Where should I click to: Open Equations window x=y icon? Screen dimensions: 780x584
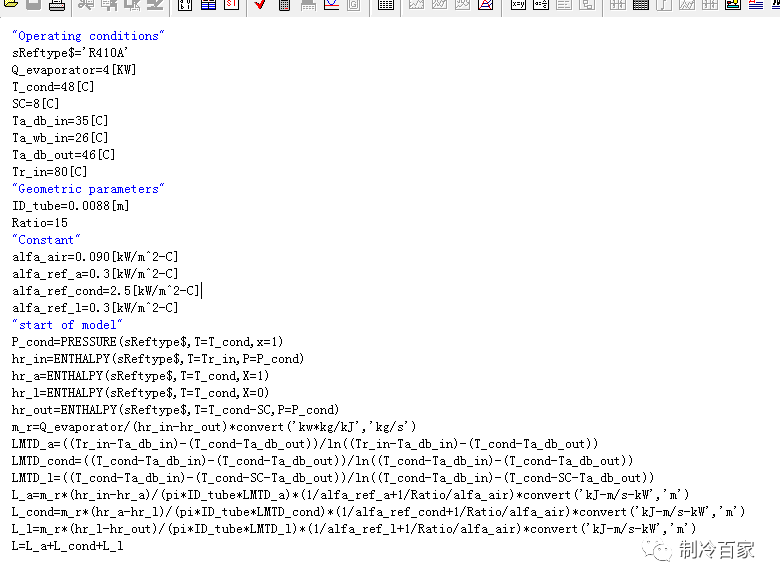[x=518, y=4]
